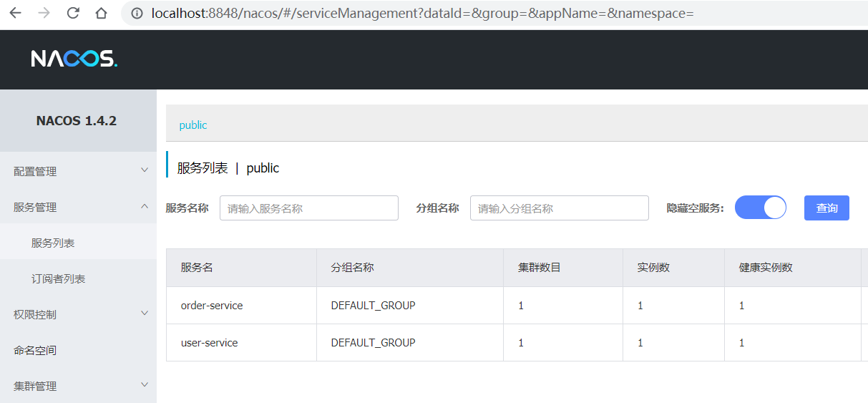868x403 pixels.
Task: Click the 查询 button
Action: point(826,208)
